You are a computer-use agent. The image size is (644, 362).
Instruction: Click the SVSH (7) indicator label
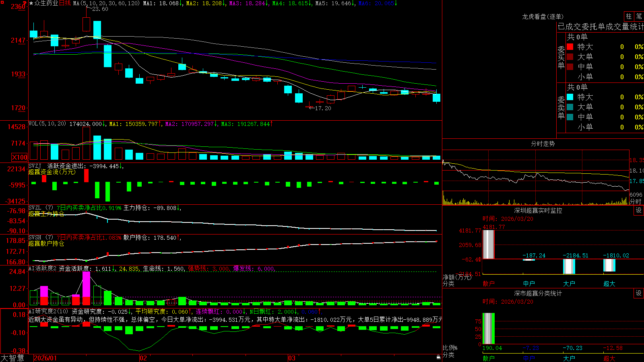[x=41, y=238]
